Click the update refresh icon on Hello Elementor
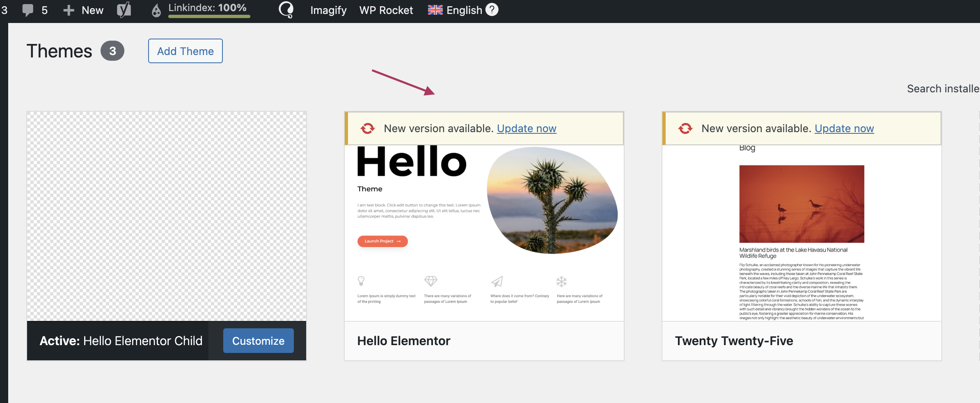This screenshot has width=980, height=403. (x=368, y=128)
